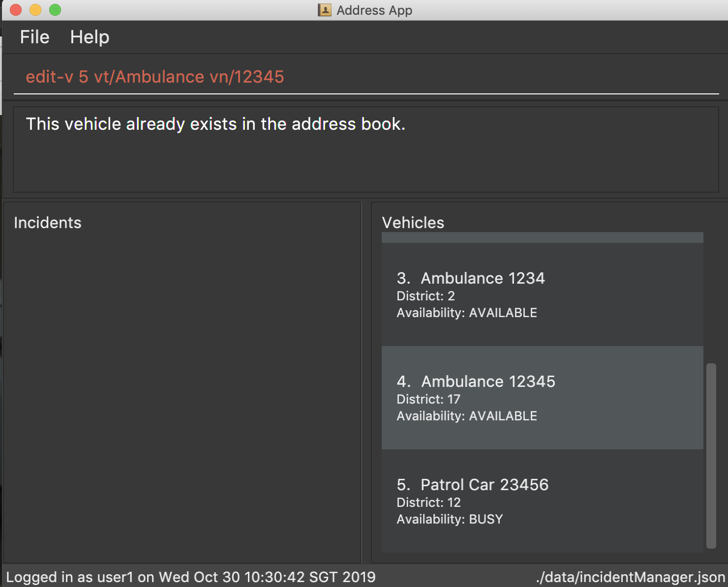Minimize the Address App window
The image size is (728, 587).
35,10
